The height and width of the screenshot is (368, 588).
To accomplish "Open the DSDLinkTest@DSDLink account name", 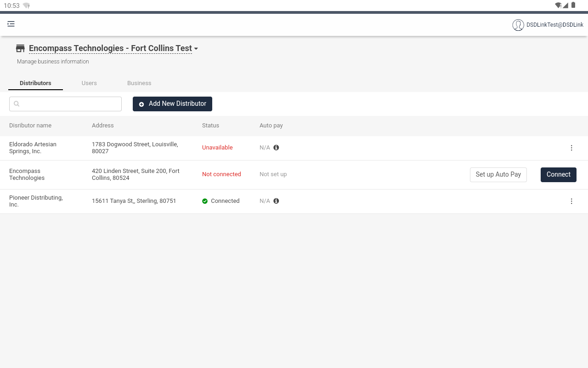I will 555,25.
